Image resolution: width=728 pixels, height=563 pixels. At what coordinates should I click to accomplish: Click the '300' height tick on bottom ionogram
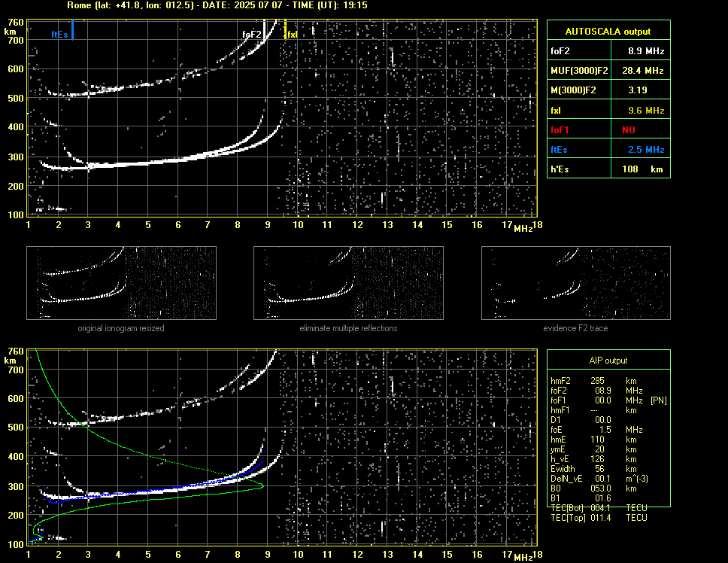tap(16, 486)
